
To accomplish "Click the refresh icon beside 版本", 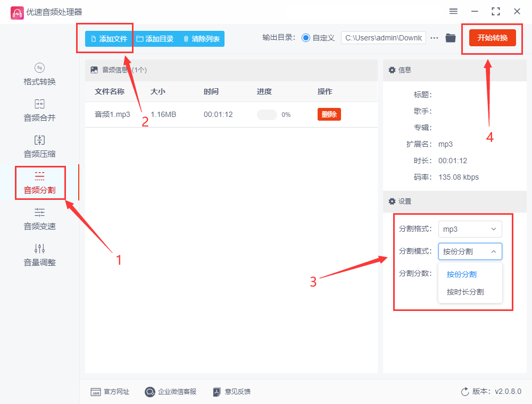I will (x=465, y=392).
